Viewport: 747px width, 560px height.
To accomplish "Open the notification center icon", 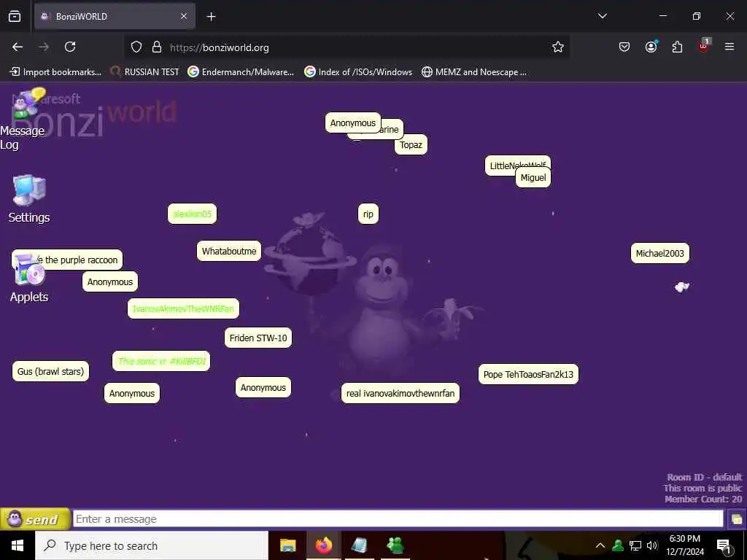I will [724, 545].
